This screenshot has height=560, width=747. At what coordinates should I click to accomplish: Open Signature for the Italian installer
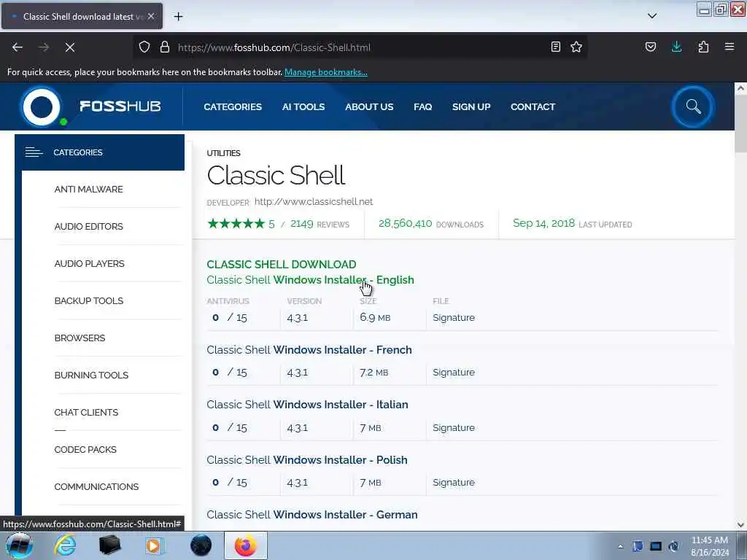point(454,427)
